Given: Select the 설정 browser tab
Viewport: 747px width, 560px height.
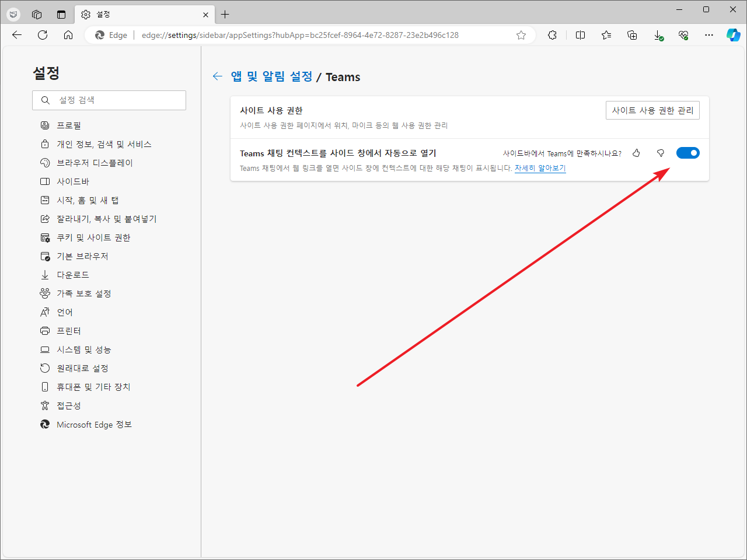Looking at the screenshot, I should click(145, 15).
